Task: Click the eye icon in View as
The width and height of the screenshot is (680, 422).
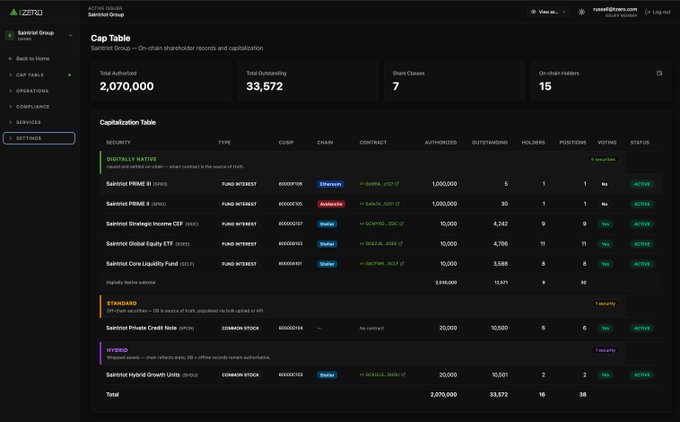Action: pyautogui.click(x=533, y=12)
